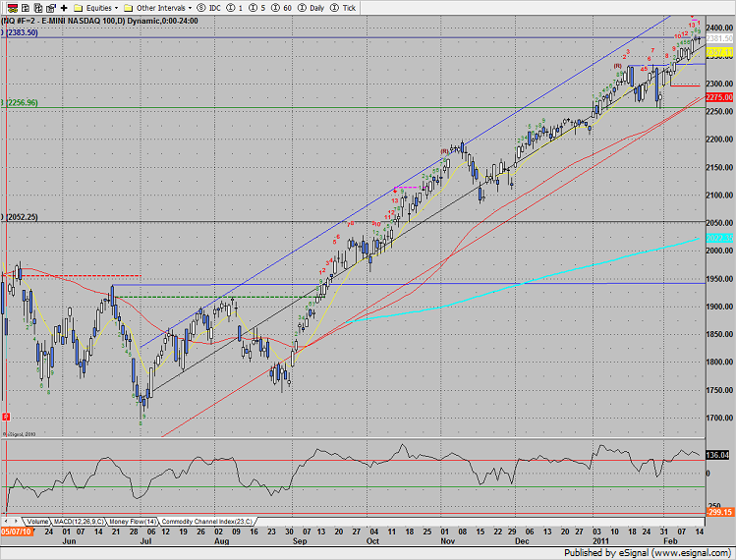Click the cyan 2022.39 moving average marker
Screen dimensions: 736x560
pyautogui.click(x=719, y=238)
